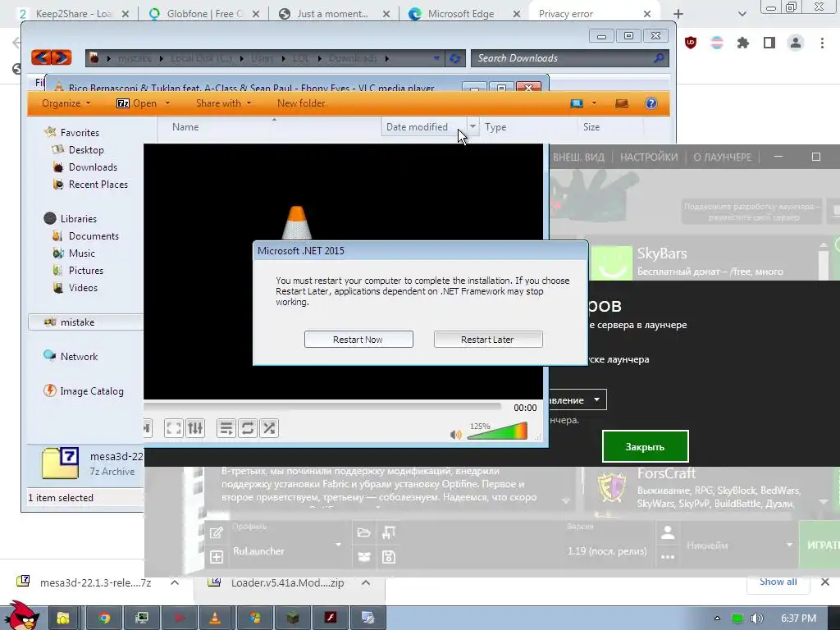
Task: Click Chrome icon in taskbar
Action: click(x=104, y=618)
